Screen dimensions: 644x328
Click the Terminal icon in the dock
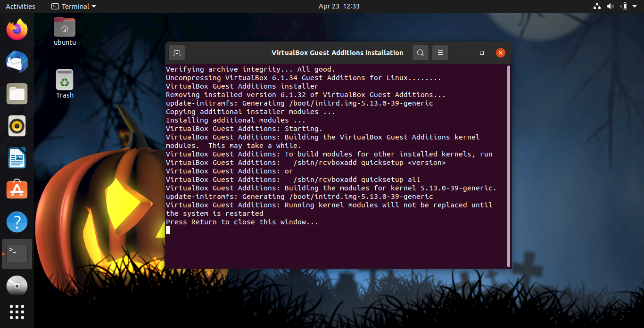(x=17, y=254)
